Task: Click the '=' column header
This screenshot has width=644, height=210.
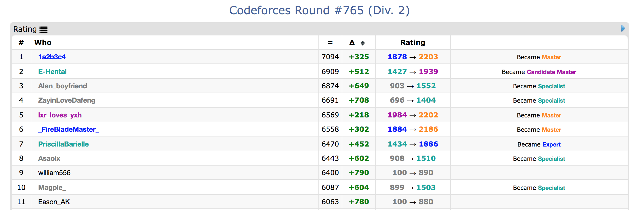Action: click(330, 43)
